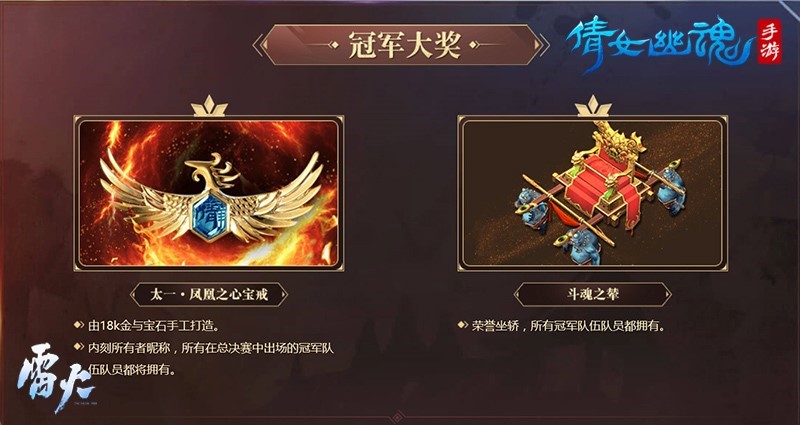Click the diamond ornament at the bottom center

(x=399, y=417)
